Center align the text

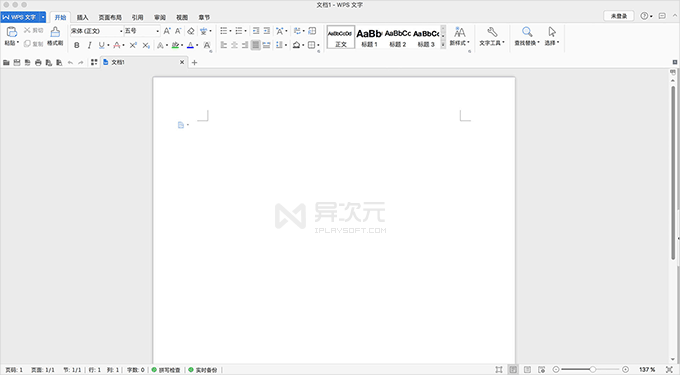pos(235,45)
